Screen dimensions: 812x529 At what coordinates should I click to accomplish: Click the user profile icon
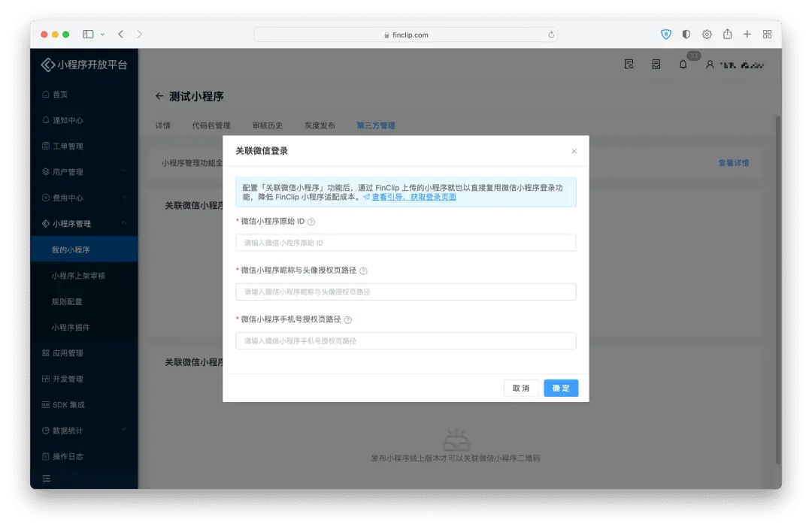point(710,65)
